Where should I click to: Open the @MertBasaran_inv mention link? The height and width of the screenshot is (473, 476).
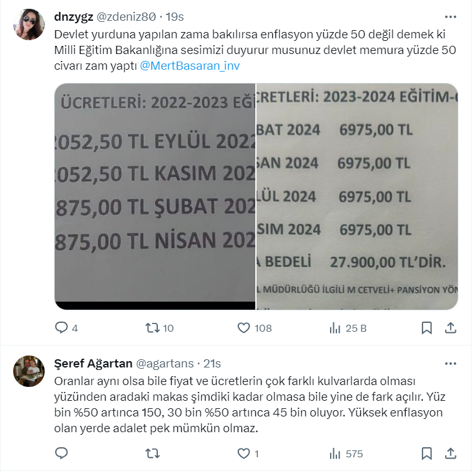point(190,65)
